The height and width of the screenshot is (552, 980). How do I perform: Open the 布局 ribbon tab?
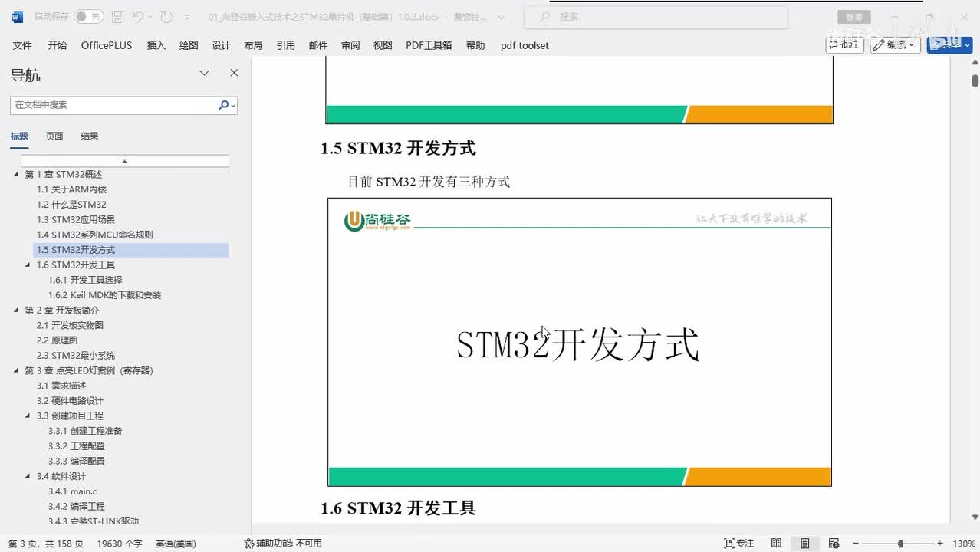point(253,45)
